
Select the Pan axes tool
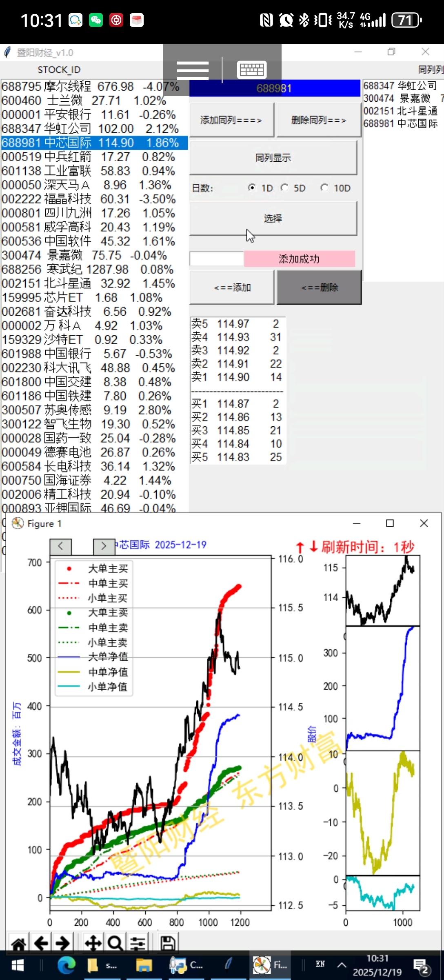(93, 944)
